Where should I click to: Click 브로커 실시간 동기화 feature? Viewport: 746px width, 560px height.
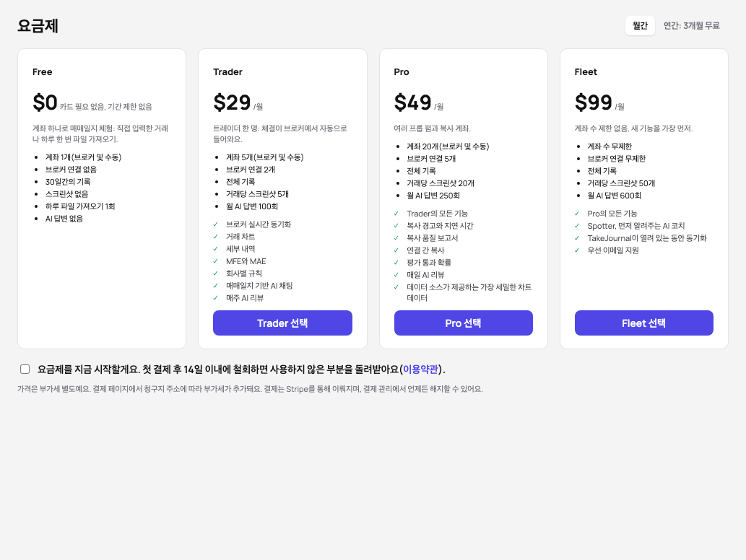pos(259,224)
